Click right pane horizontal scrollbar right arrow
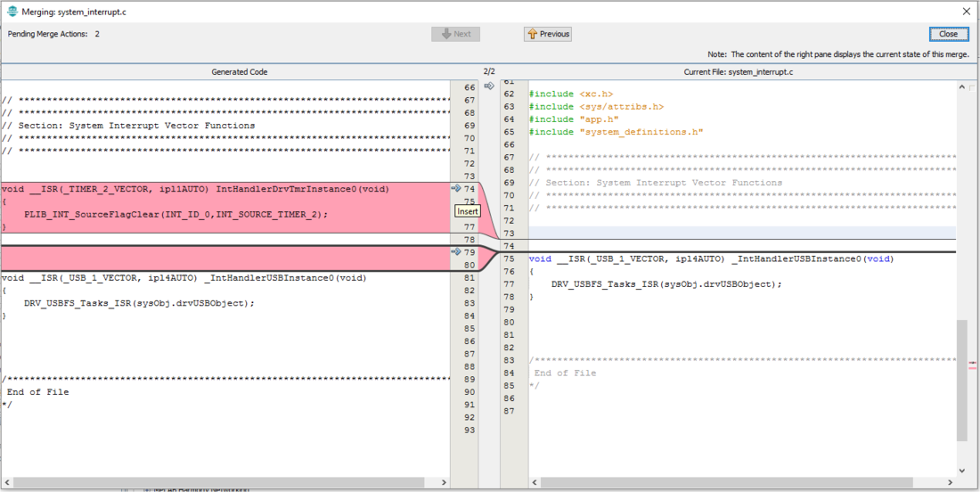980x492 pixels. 950,482
